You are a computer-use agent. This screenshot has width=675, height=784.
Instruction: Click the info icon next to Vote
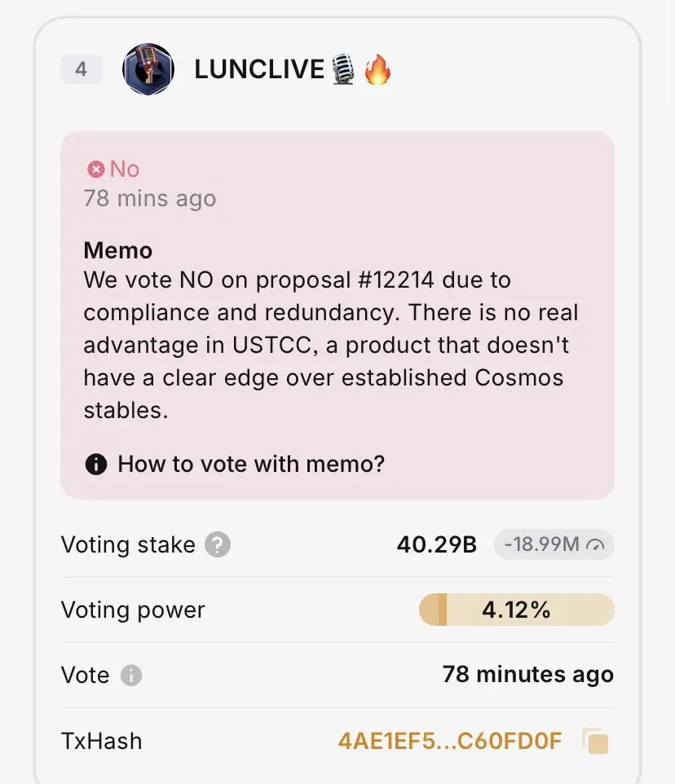(x=131, y=676)
